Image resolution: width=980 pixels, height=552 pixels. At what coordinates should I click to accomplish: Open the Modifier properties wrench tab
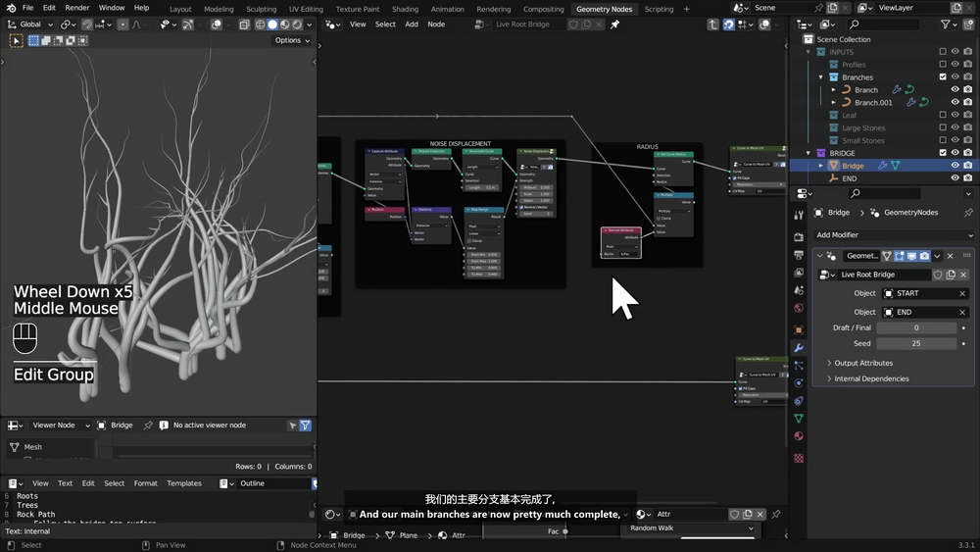(798, 348)
